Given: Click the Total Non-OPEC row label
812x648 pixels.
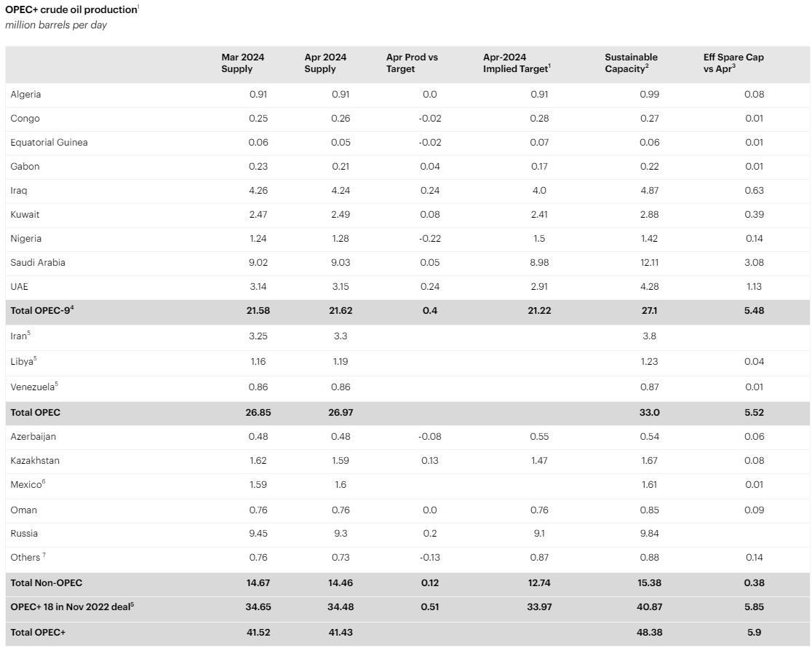Looking at the screenshot, I should click(x=46, y=582).
